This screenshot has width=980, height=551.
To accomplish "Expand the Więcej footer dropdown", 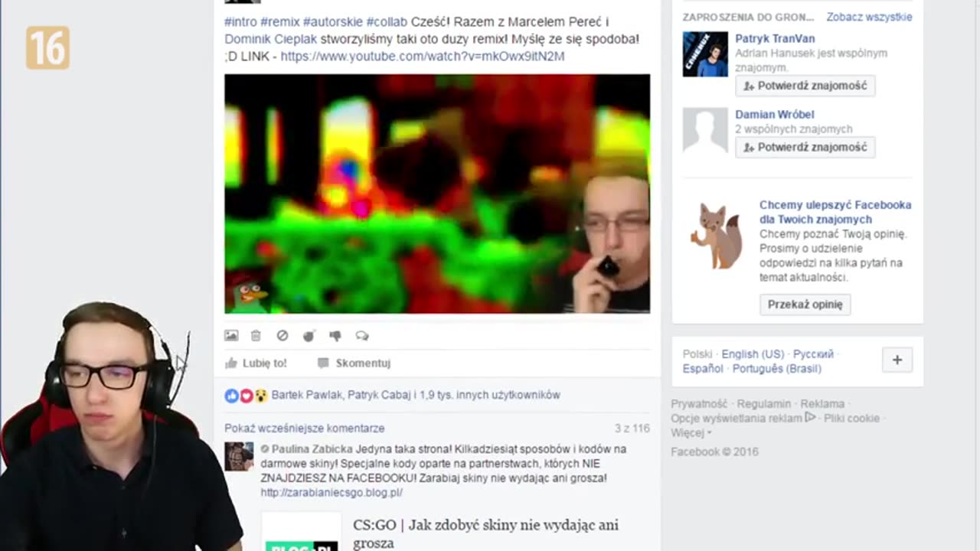I will click(691, 433).
